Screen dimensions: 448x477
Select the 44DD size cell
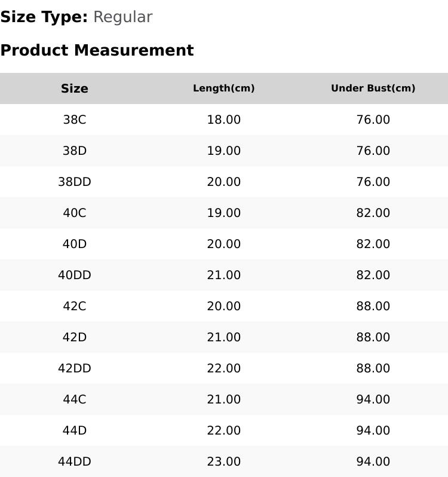pos(75,461)
